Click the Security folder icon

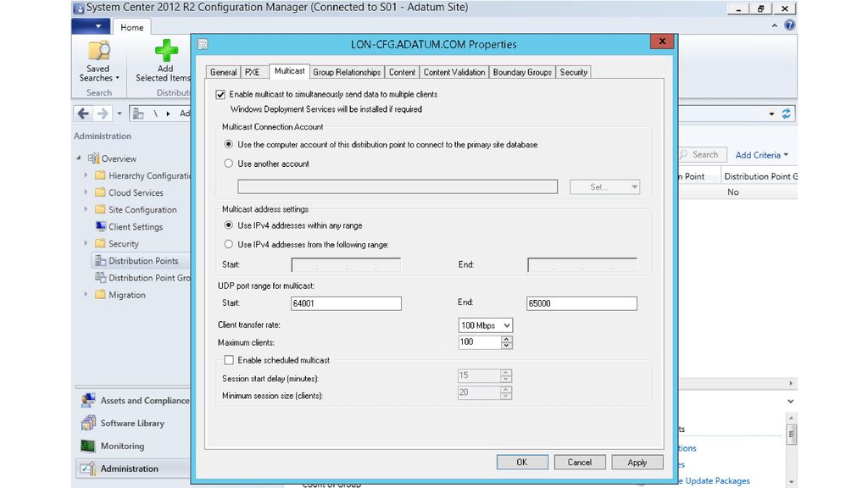100,243
